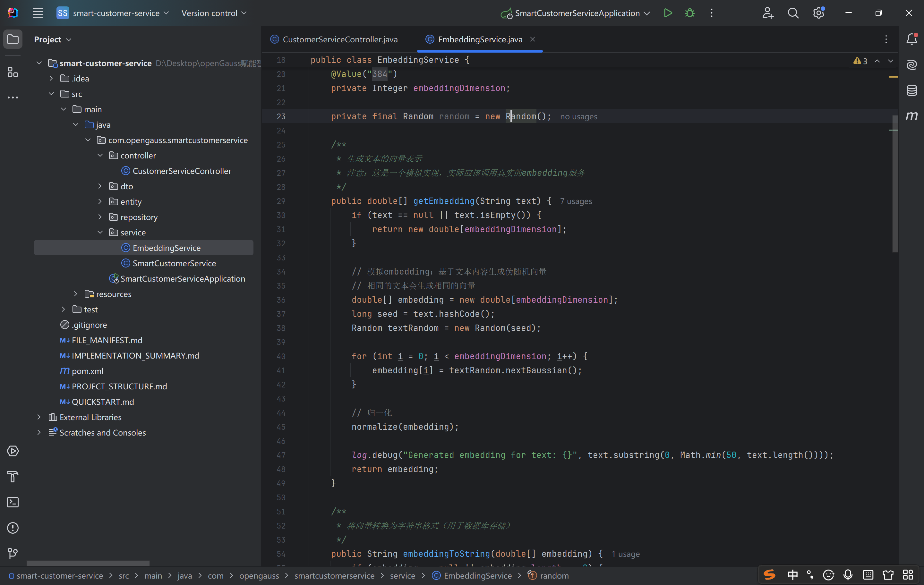
Task: Switch to CustomerServiceController.java tab
Action: (x=339, y=39)
